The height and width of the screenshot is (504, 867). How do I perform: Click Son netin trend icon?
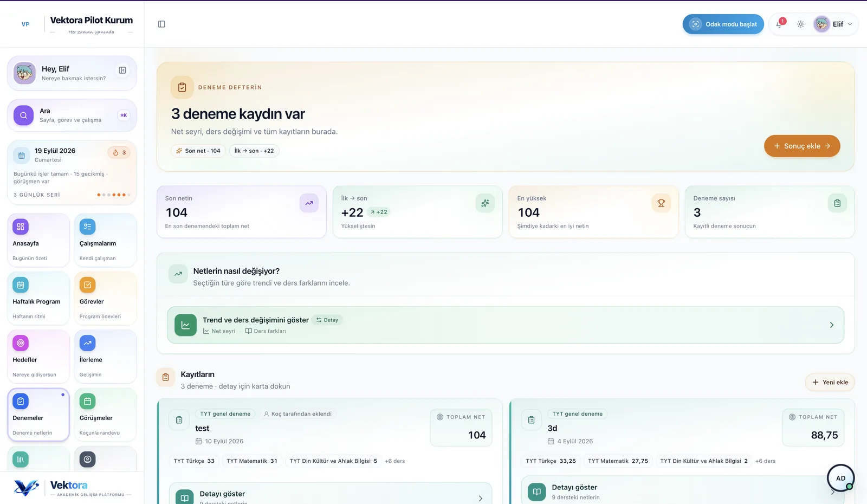309,203
